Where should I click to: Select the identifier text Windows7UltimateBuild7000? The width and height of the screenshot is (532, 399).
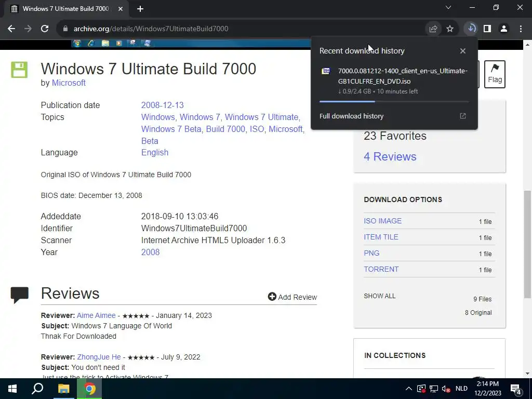[194, 229]
